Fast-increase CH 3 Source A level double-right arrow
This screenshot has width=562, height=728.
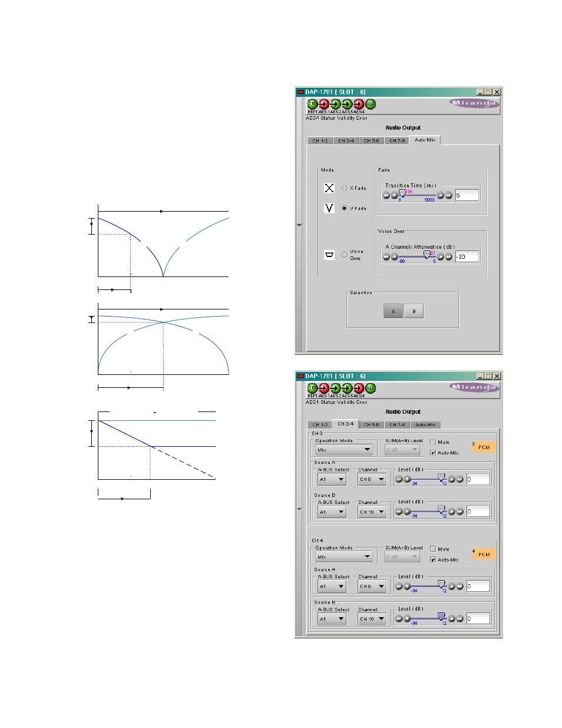(x=460, y=479)
